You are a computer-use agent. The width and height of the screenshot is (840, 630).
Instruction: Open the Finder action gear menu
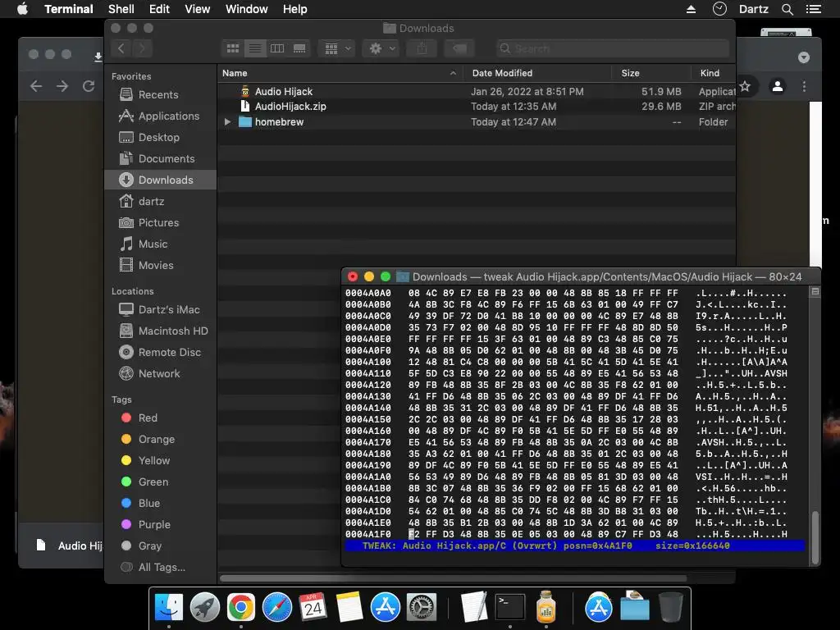[381, 48]
